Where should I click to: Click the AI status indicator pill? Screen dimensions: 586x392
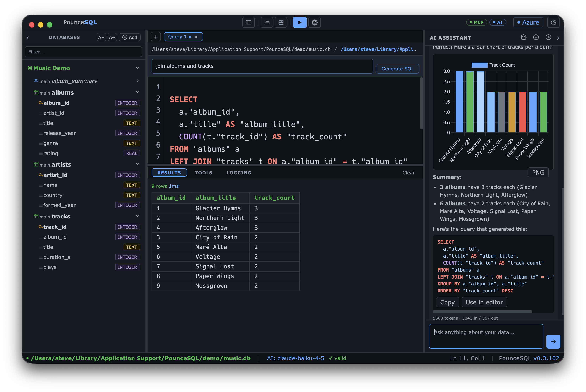click(x=498, y=22)
